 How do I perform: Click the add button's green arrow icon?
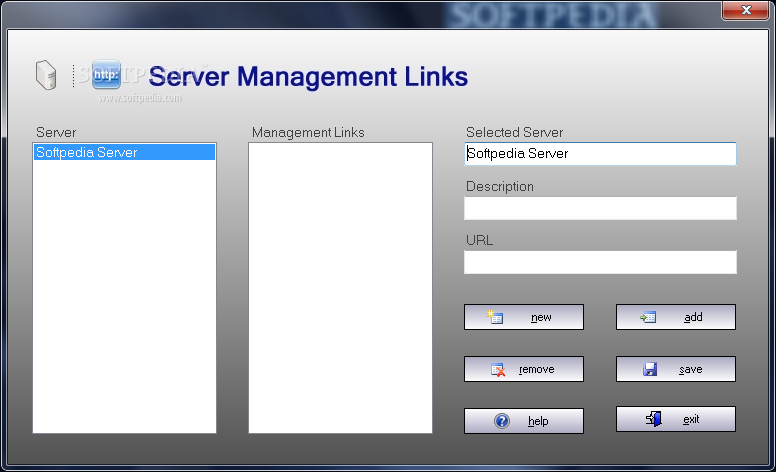[x=648, y=317]
